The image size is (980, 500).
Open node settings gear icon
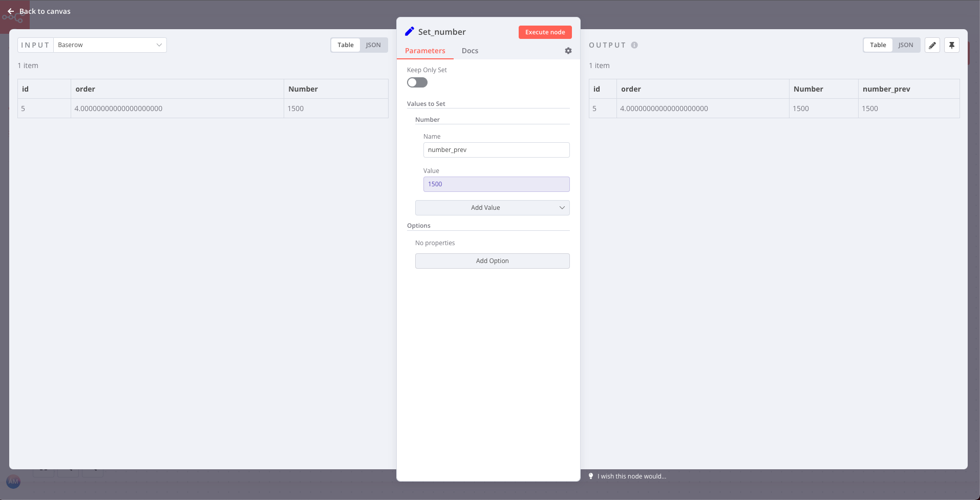pyautogui.click(x=568, y=51)
